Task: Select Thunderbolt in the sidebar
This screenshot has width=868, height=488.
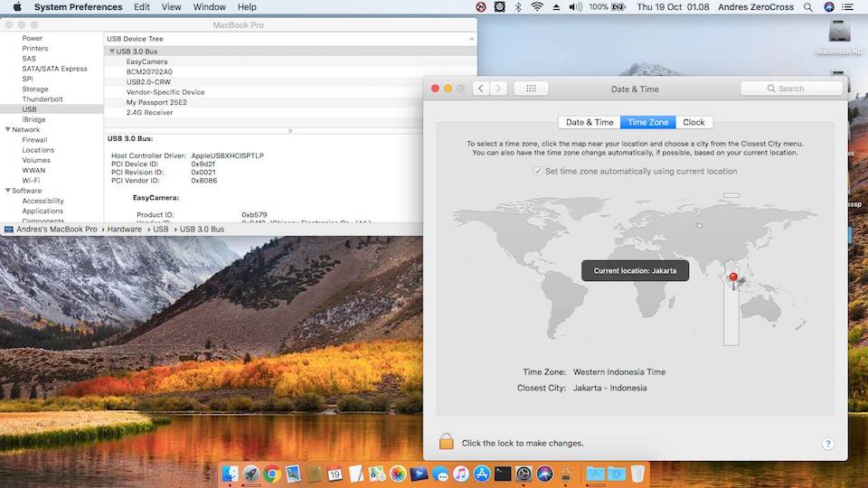Action: (x=42, y=99)
